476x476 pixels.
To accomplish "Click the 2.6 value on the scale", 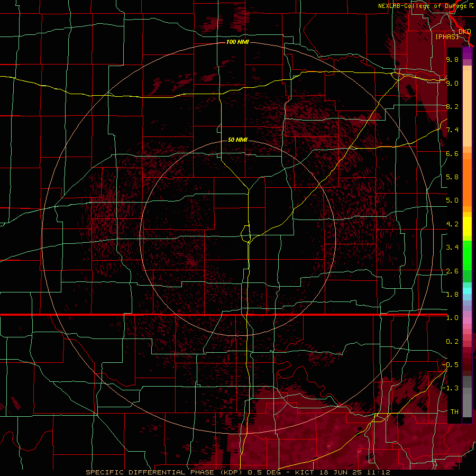I will tap(452, 271).
